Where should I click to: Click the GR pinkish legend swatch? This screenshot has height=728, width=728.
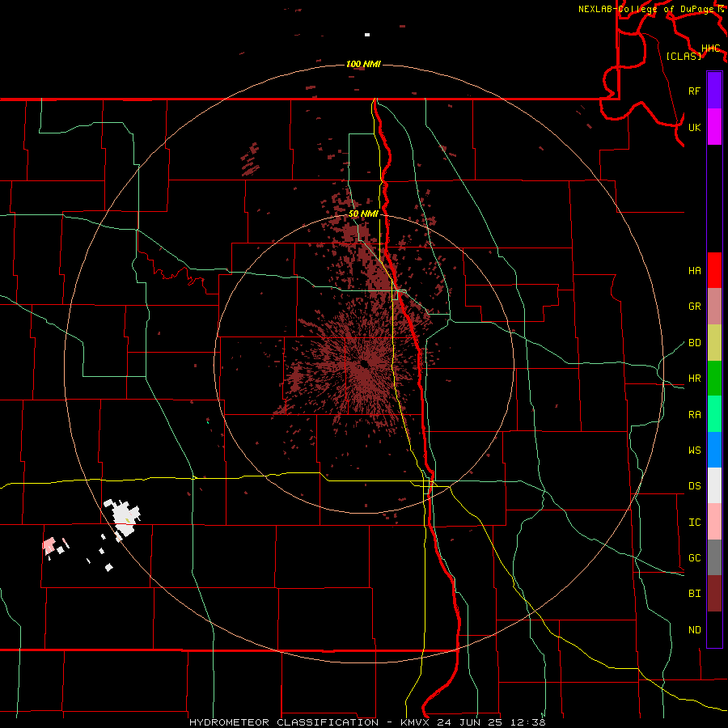tap(714, 307)
